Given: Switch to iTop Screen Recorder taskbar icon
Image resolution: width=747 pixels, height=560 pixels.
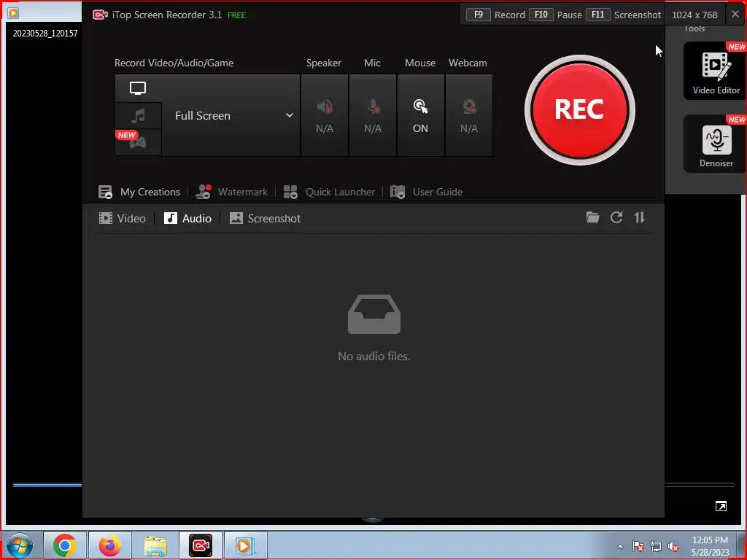Looking at the screenshot, I should tap(201, 545).
